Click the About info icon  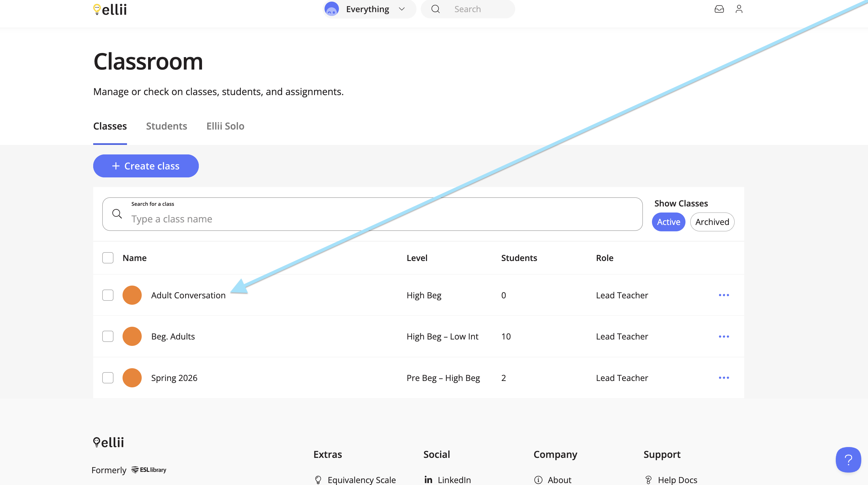(x=538, y=480)
